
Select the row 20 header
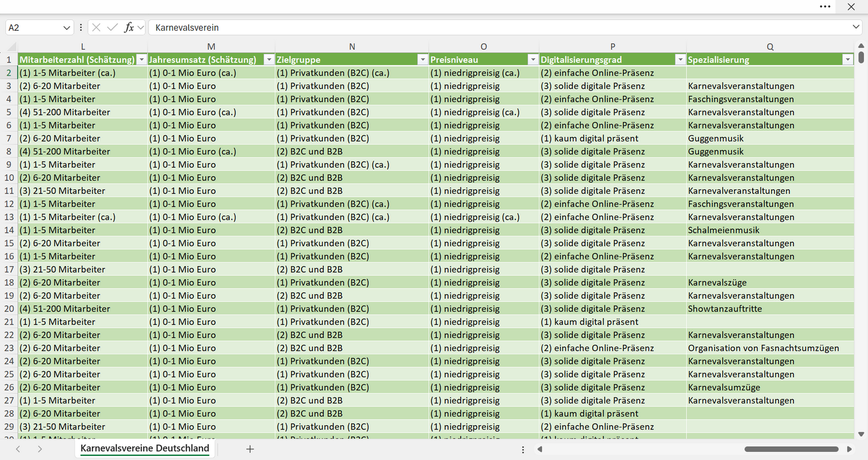point(9,309)
